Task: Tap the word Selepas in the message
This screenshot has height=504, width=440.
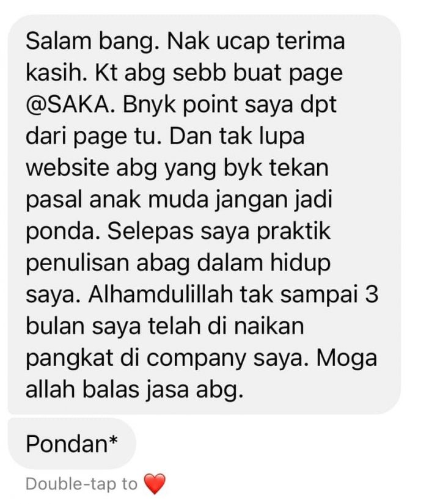Action: 150,232
